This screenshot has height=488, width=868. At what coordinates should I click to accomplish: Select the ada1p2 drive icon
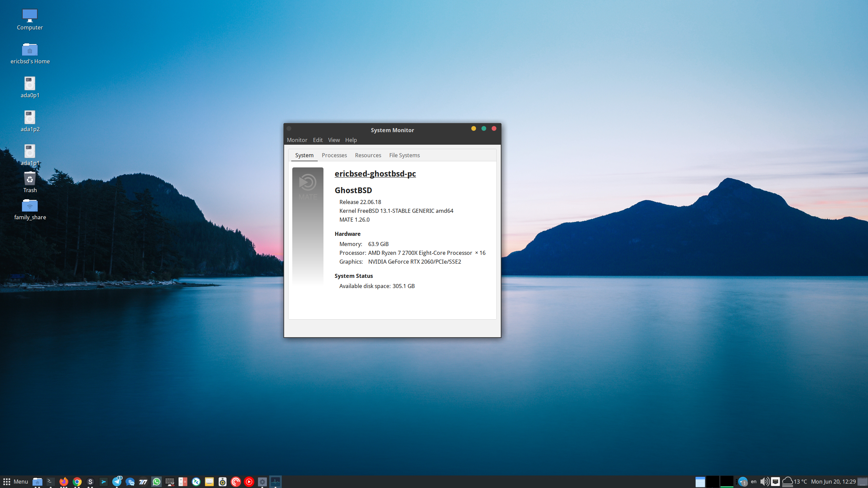tap(30, 121)
